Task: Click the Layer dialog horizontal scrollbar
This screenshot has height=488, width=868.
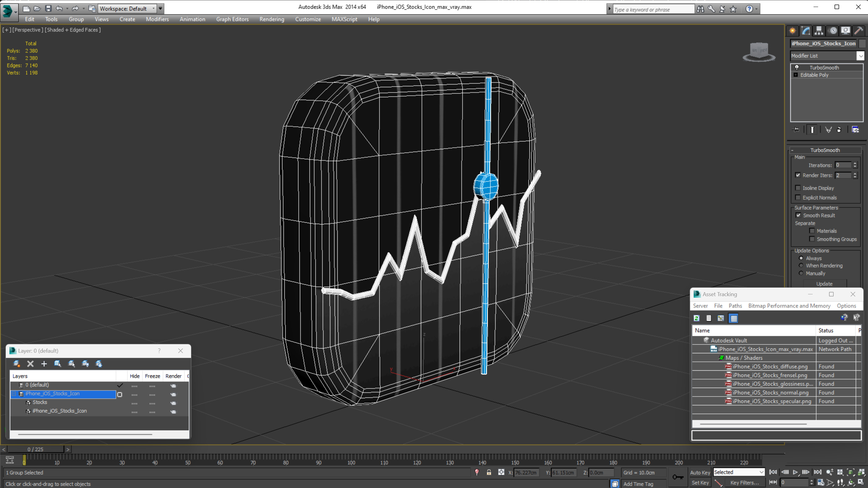Action: pos(85,434)
